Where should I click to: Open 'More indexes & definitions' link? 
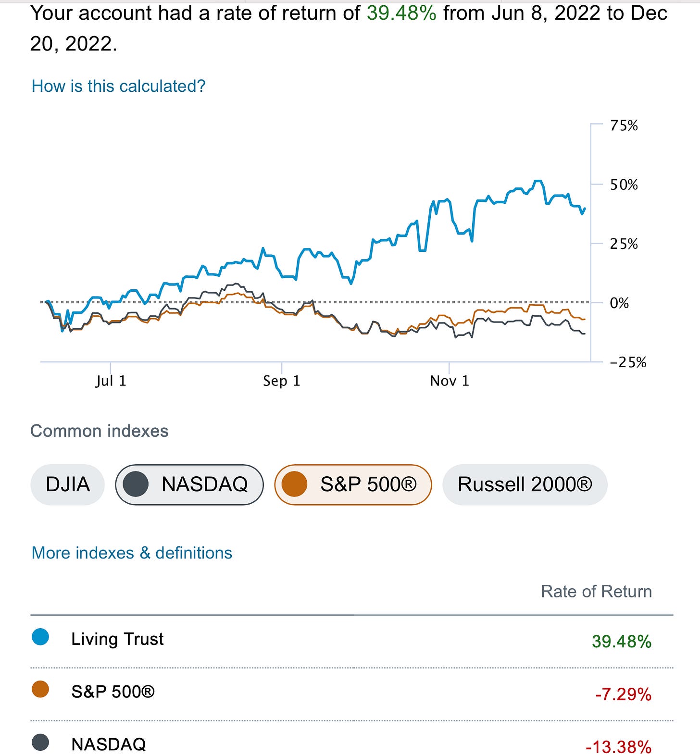132,553
